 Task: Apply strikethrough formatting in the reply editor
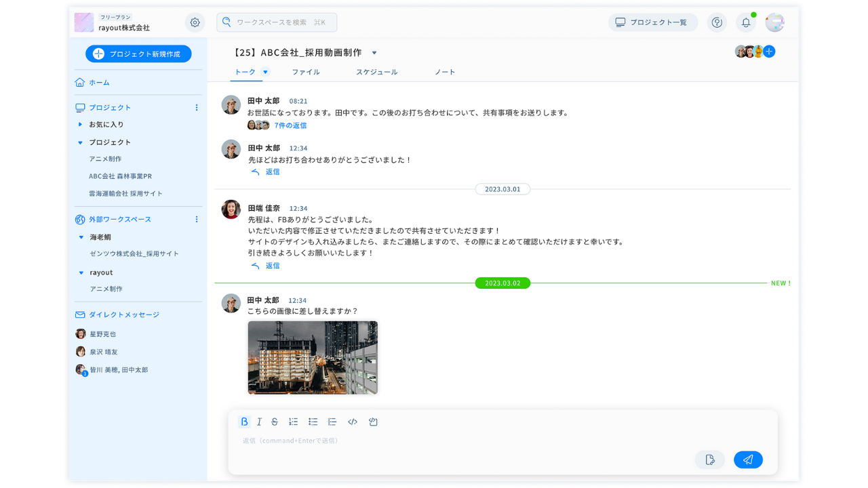(275, 422)
